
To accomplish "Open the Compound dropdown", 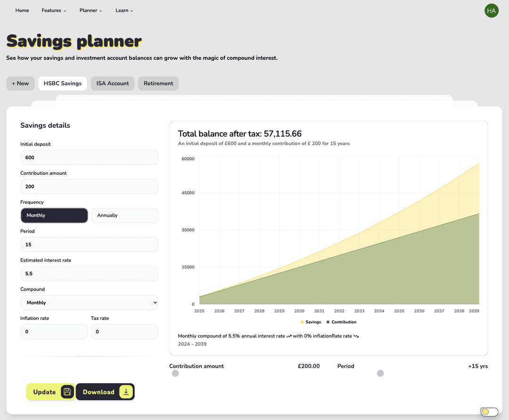I will [x=89, y=303].
